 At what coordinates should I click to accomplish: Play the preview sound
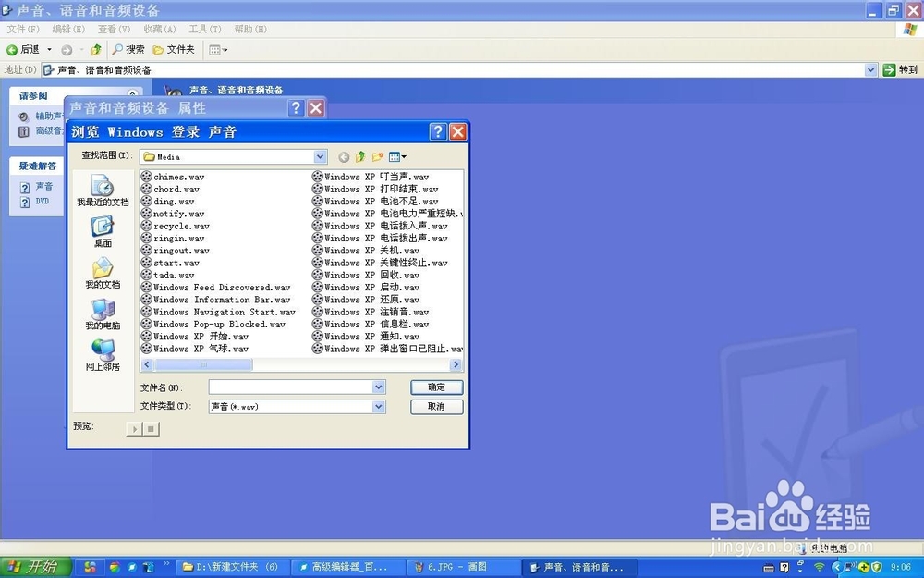click(x=134, y=429)
